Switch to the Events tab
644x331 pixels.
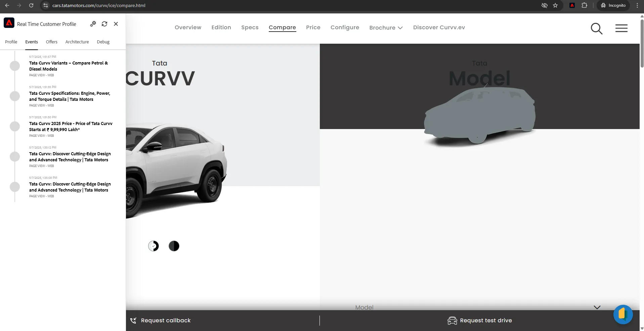point(32,42)
